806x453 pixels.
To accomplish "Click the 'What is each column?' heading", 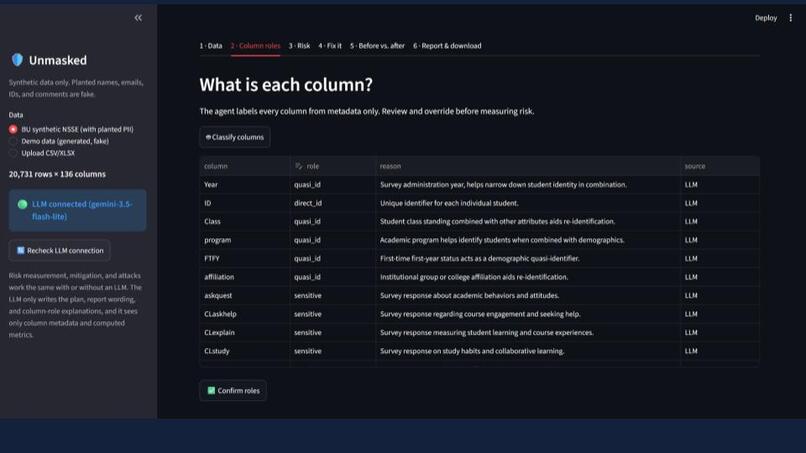I will click(286, 85).
